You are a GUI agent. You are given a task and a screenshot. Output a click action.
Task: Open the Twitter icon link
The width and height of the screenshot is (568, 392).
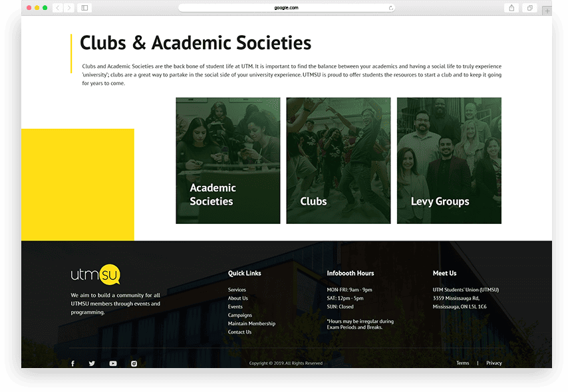click(92, 363)
